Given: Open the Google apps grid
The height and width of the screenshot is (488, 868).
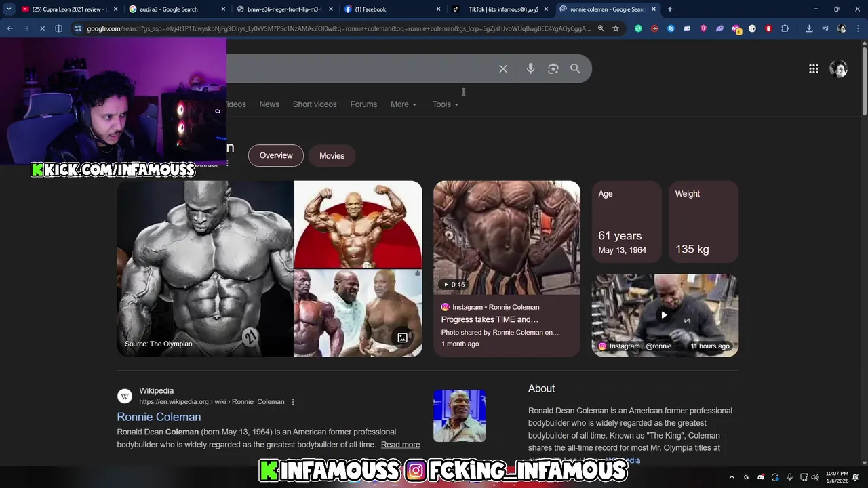Looking at the screenshot, I should [814, 68].
